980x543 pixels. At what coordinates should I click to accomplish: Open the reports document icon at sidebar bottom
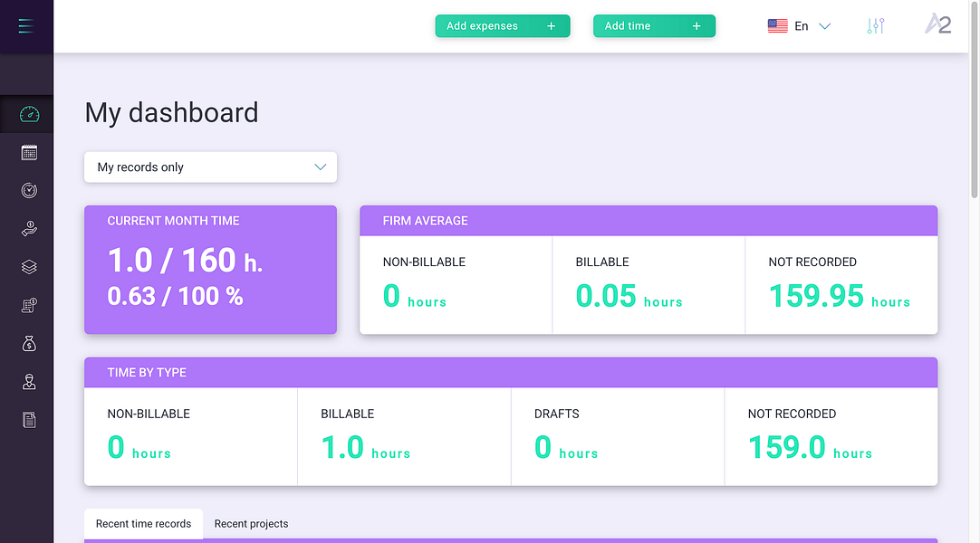tap(29, 420)
